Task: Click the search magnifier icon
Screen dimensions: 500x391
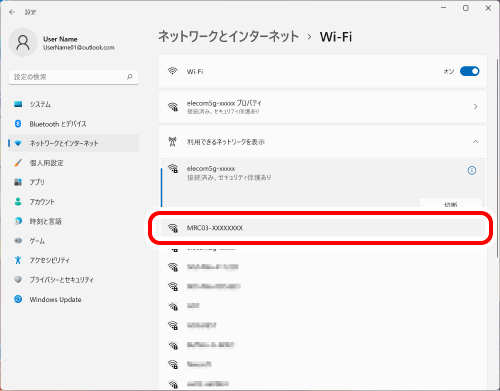Action: click(x=130, y=77)
